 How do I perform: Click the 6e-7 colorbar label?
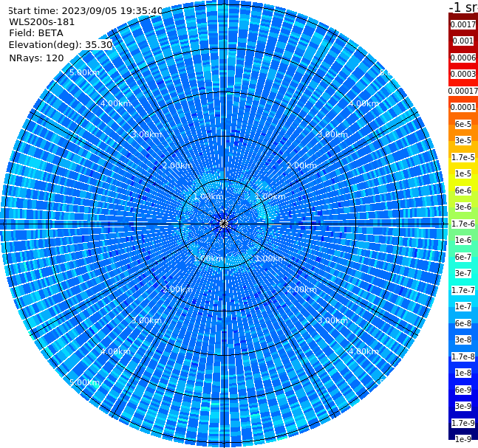point(463,257)
